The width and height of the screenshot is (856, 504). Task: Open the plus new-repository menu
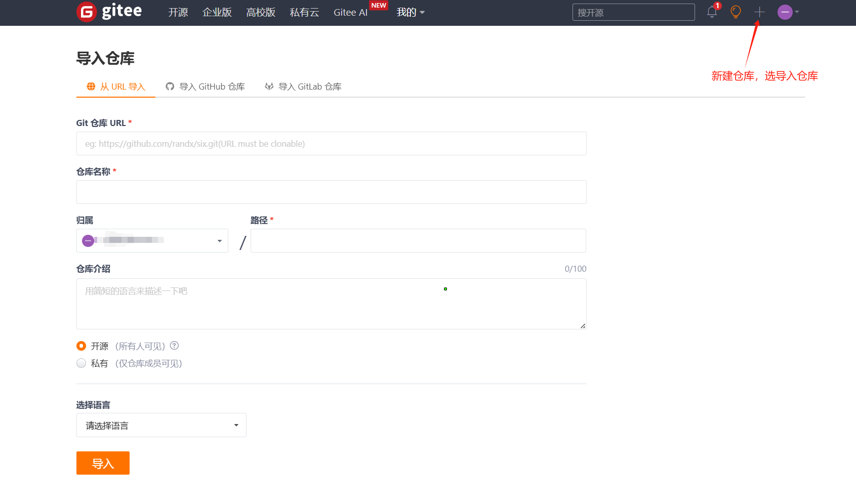click(759, 12)
